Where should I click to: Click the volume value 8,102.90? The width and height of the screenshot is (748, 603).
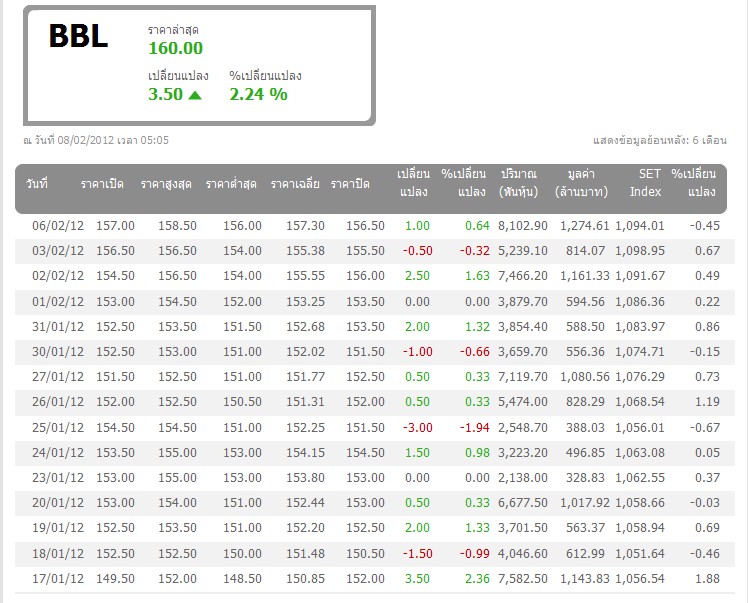523,226
